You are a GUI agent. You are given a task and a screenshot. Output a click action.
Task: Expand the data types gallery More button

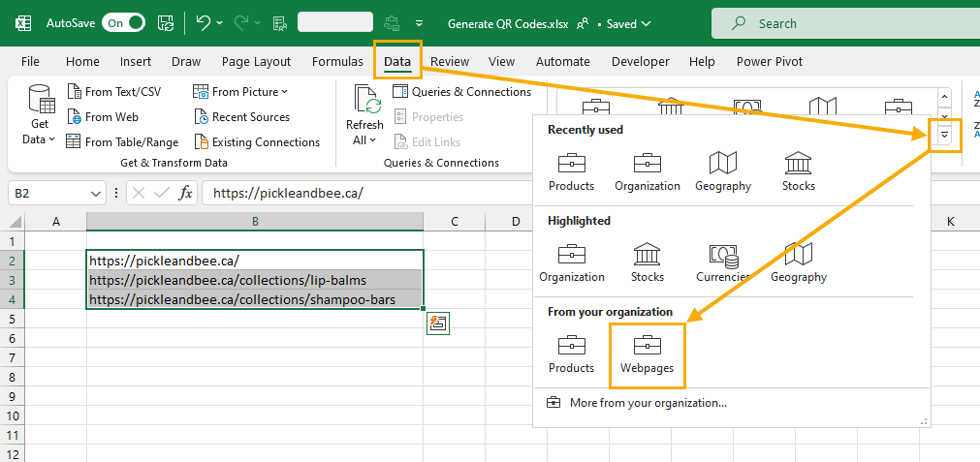pyautogui.click(x=945, y=135)
